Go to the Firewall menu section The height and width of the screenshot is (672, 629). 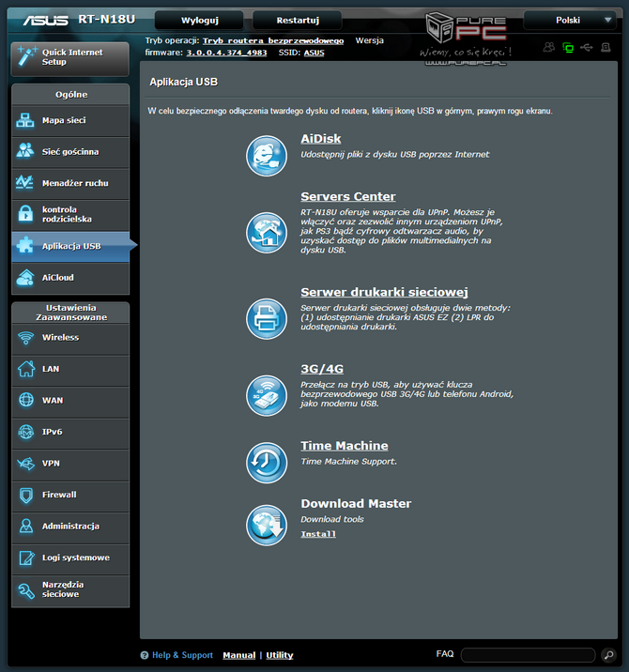pos(69,495)
